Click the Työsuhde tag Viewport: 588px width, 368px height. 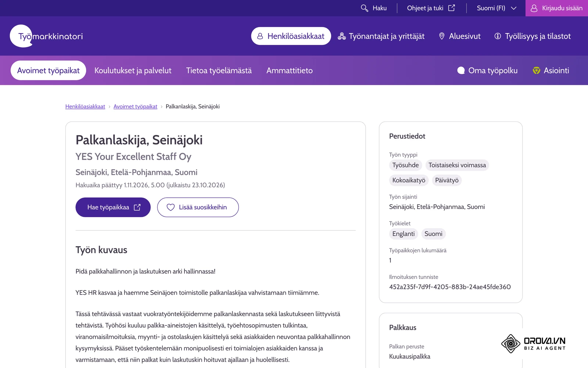click(x=405, y=165)
